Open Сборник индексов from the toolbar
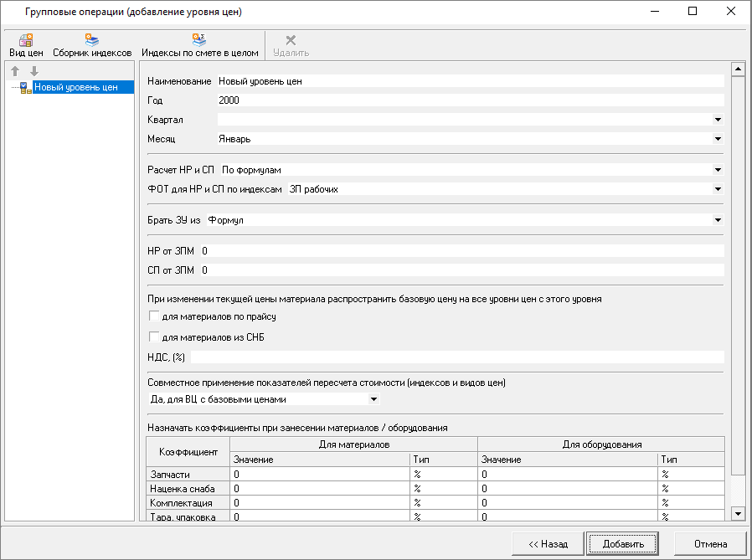The width and height of the screenshot is (752, 560). (92, 39)
